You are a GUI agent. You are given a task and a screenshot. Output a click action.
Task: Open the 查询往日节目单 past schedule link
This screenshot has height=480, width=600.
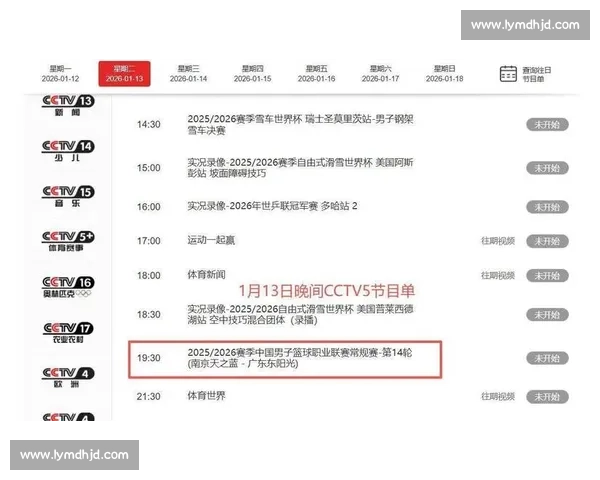[536, 74]
